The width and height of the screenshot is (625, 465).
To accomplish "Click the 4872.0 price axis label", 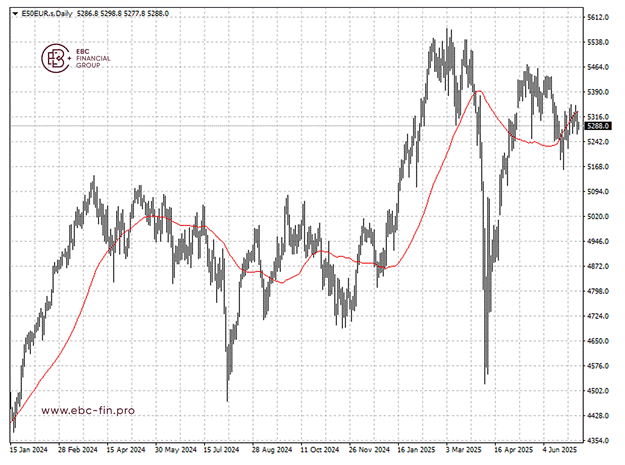I will [598, 266].
